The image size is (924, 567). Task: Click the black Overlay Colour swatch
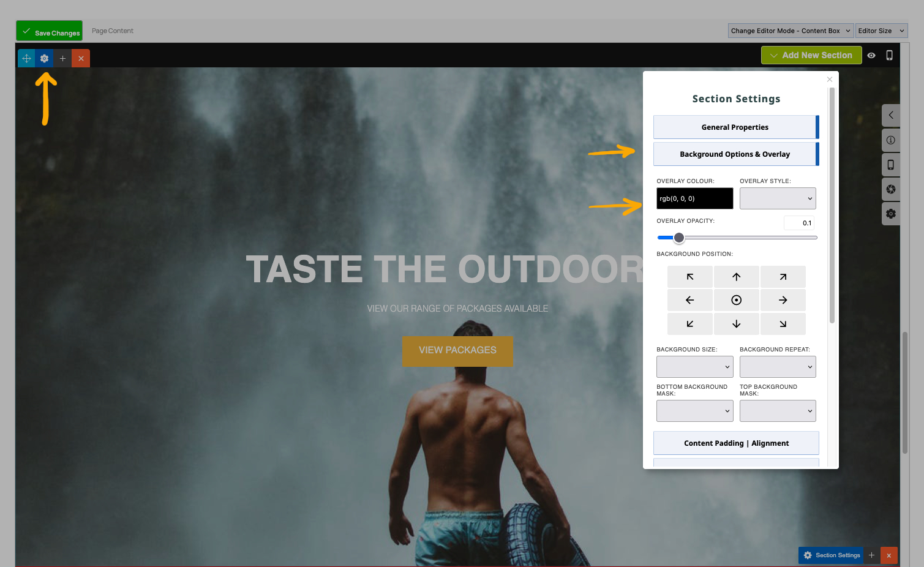[694, 198]
